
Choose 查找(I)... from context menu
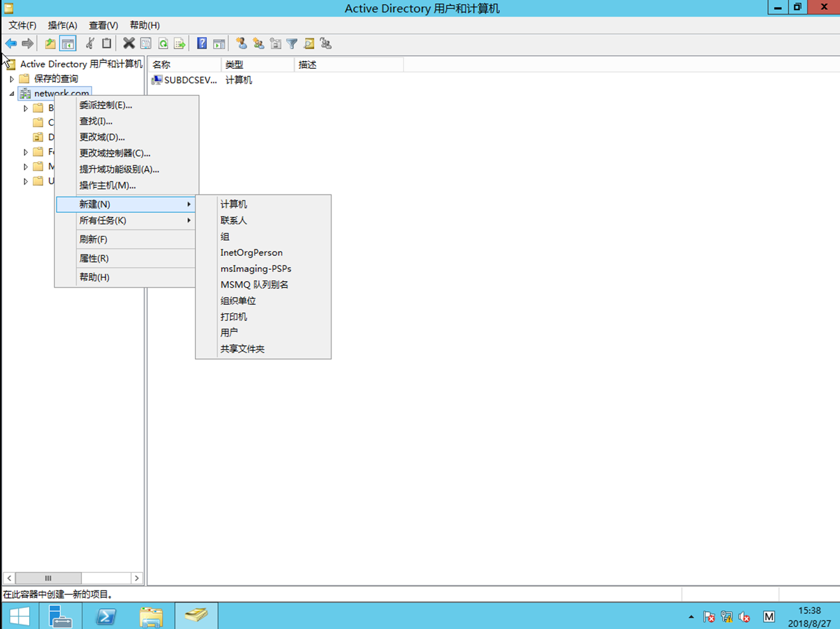pyautogui.click(x=126, y=121)
